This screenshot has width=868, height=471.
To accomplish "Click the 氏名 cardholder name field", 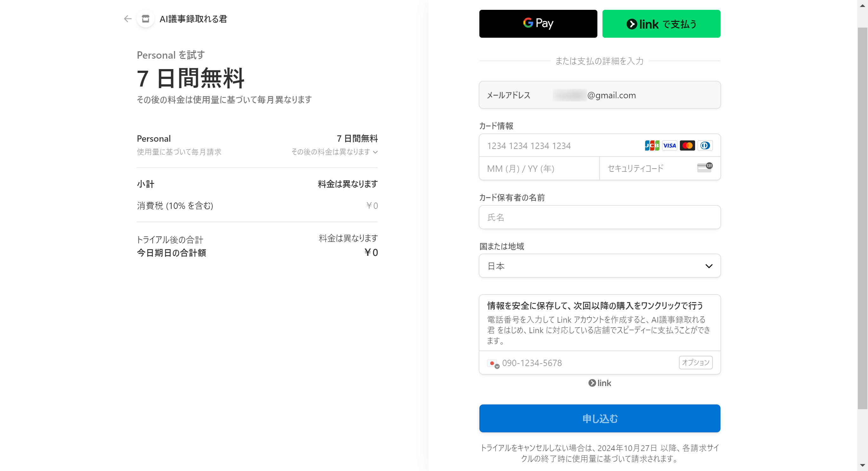I will tap(599, 217).
